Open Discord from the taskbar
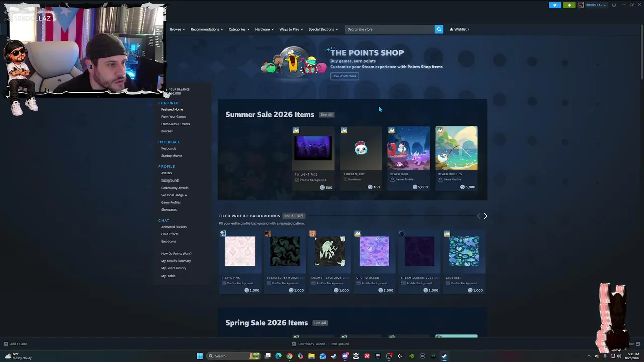The image size is (644, 362). click(x=345, y=356)
